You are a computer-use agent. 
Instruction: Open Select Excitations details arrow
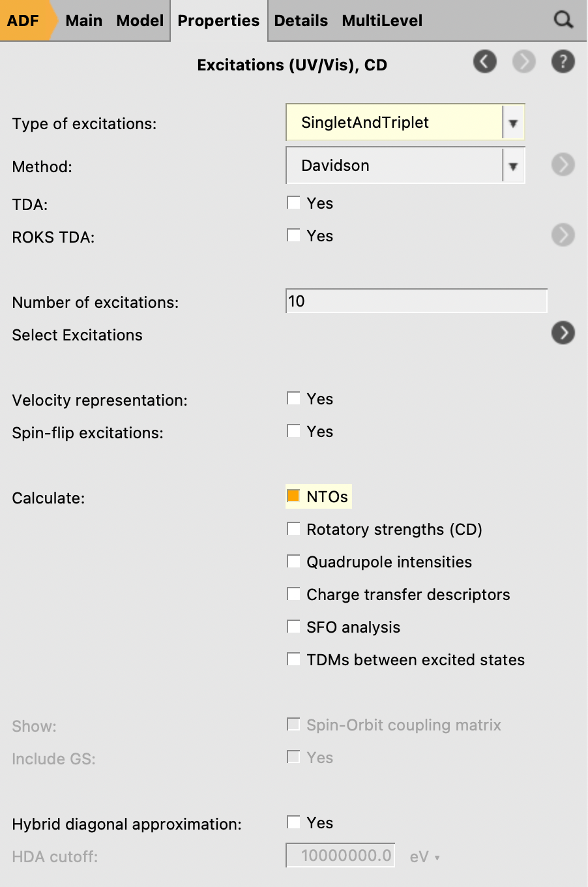tap(563, 333)
